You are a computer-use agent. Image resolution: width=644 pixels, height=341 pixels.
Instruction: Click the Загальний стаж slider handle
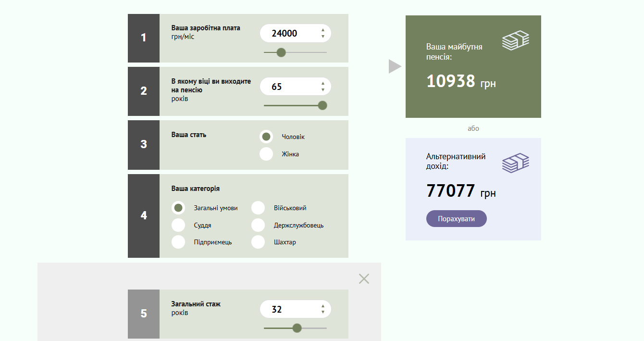(x=297, y=328)
